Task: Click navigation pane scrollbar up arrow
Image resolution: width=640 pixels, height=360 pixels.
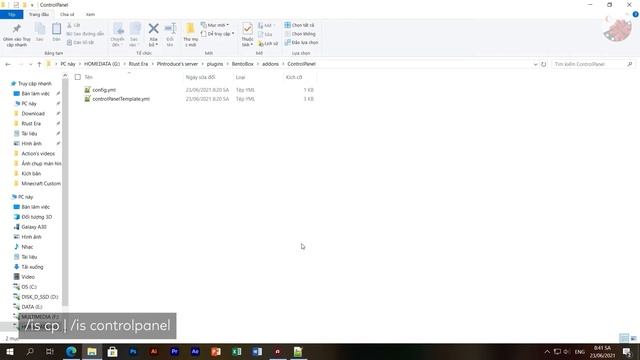Action: pos(65,76)
